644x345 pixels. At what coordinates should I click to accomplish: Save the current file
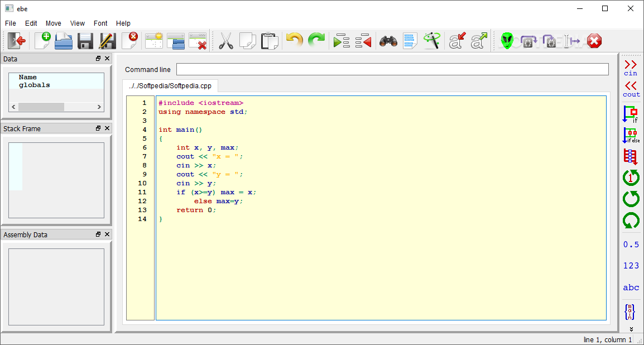[84, 40]
